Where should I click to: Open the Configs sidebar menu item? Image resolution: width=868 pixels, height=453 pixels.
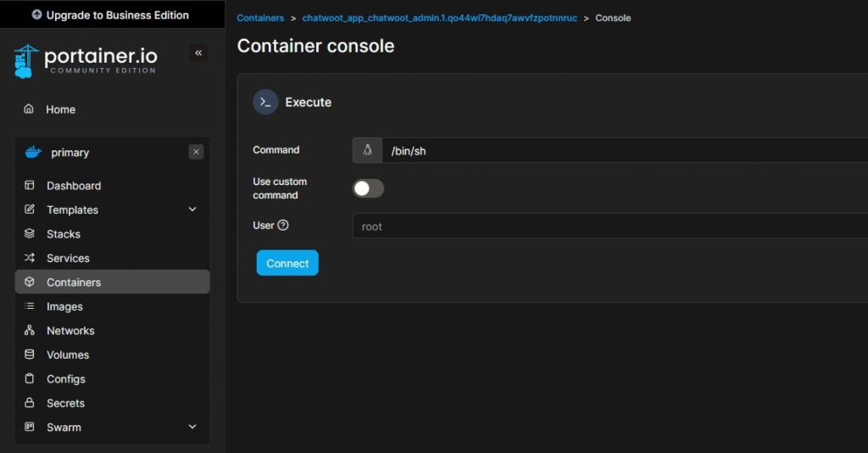(66, 379)
